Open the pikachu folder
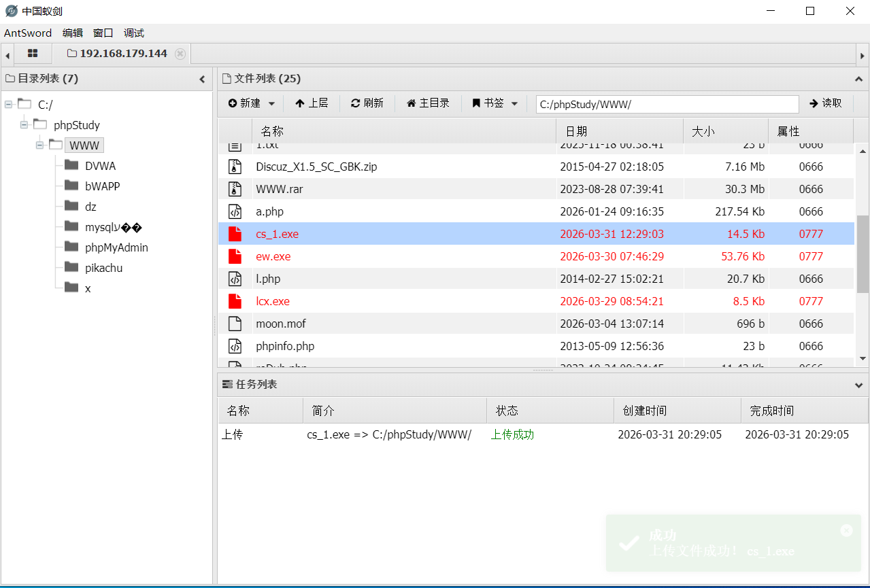This screenshot has height=588, width=870. pos(103,268)
